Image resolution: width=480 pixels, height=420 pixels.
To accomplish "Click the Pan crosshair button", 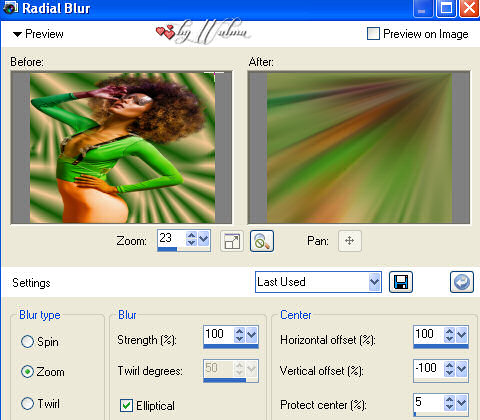I will point(350,241).
